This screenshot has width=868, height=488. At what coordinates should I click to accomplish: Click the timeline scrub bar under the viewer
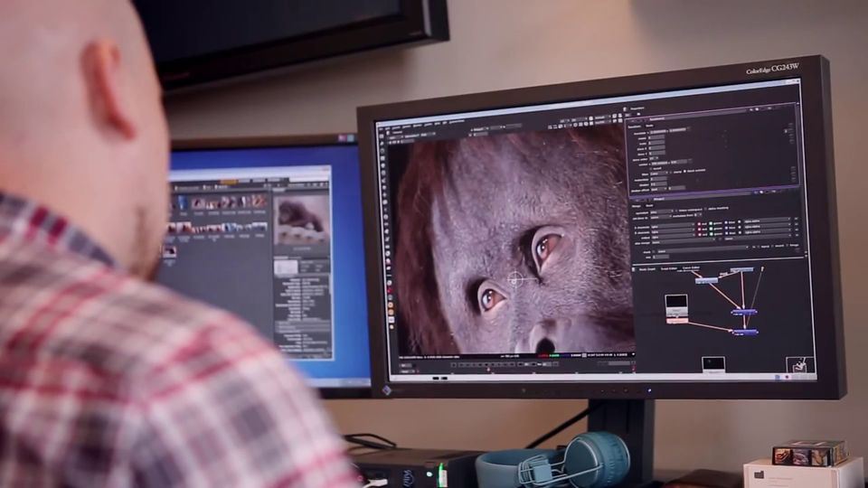pyautogui.click(x=506, y=364)
